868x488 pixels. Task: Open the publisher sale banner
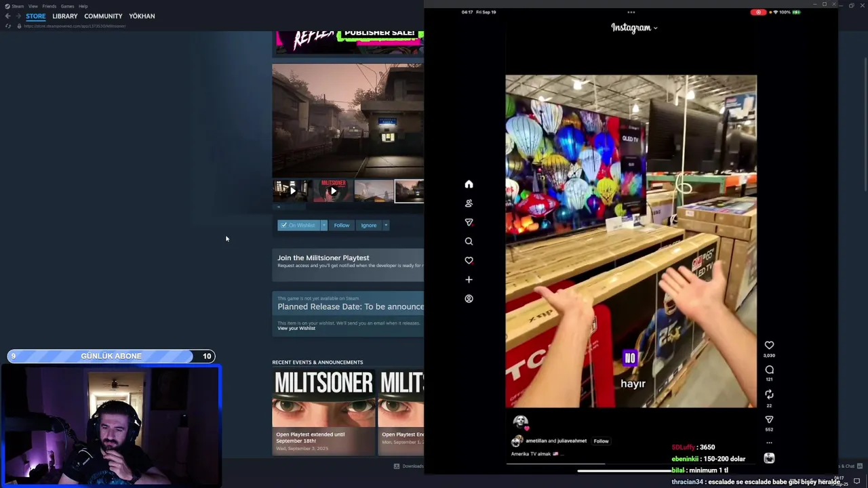point(349,42)
